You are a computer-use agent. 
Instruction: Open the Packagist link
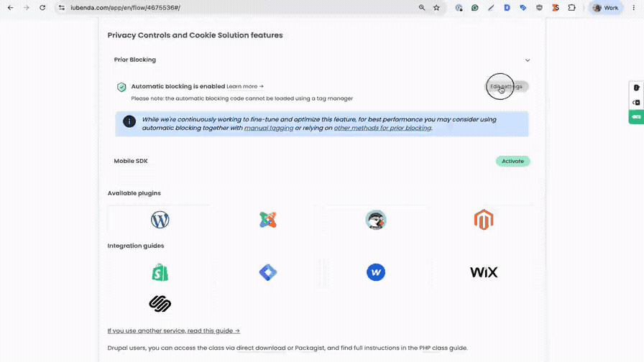(x=310, y=348)
